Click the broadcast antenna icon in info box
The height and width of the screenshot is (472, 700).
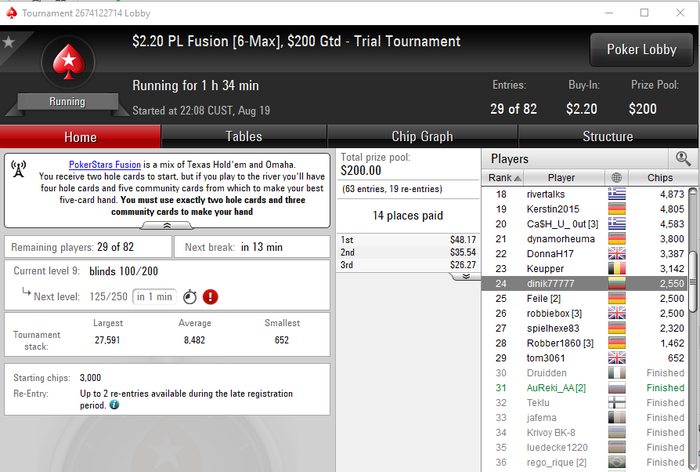pyautogui.click(x=18, y=169)
